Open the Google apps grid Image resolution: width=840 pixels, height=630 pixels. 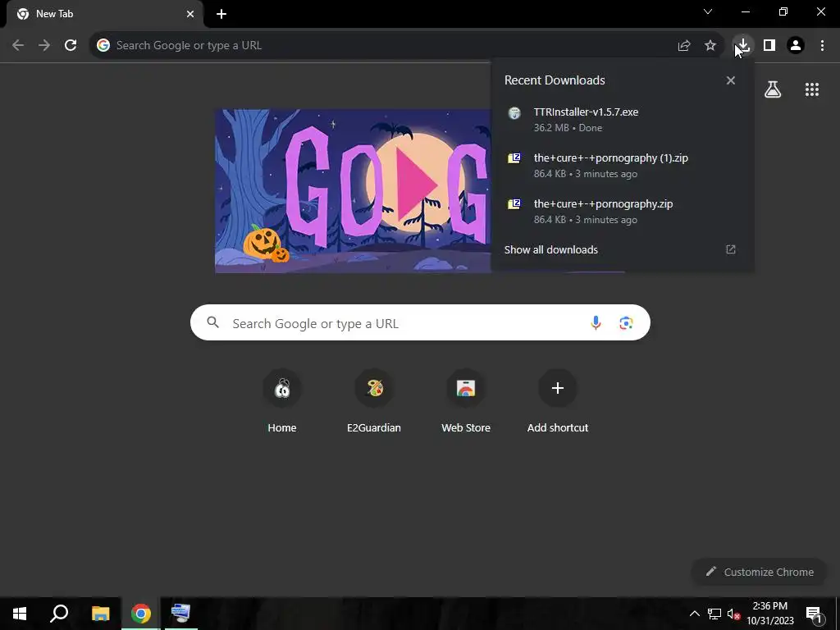click(812, 89)
